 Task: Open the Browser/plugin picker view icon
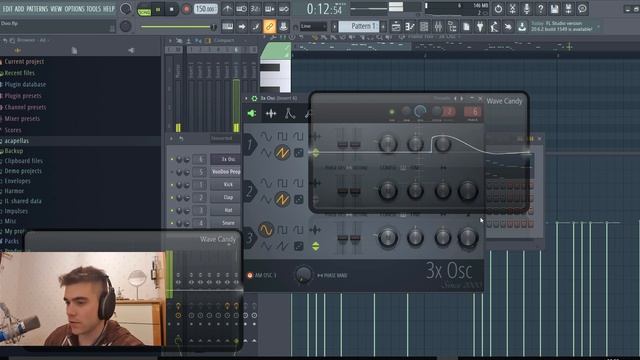[452, 27]
